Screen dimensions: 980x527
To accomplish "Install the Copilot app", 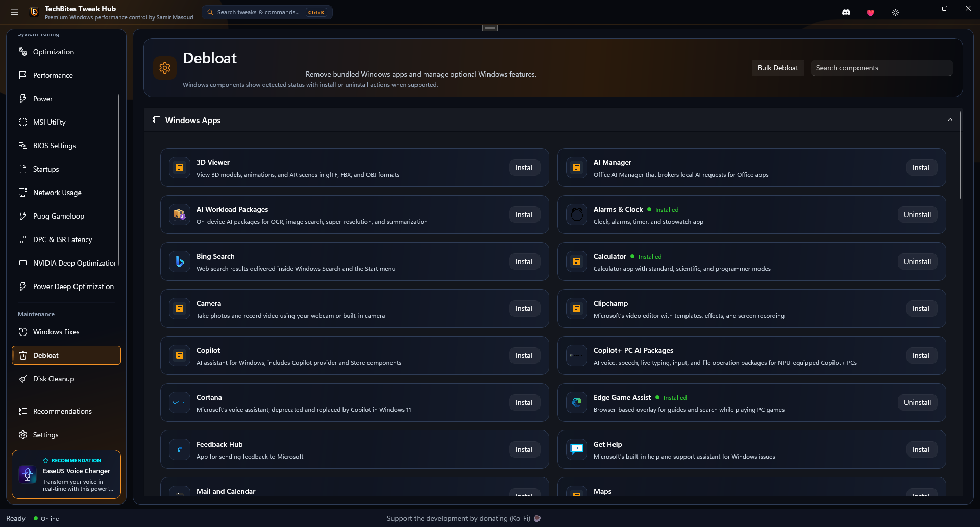I will [x=524, y=355].
